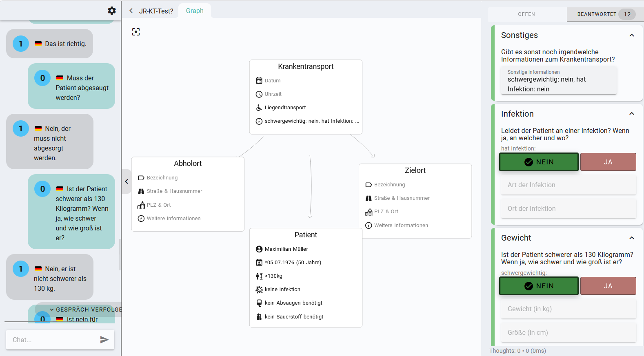This screenshot has height=356, width=644.
Task: Click the center-focus graph icon
Action: 136,32
